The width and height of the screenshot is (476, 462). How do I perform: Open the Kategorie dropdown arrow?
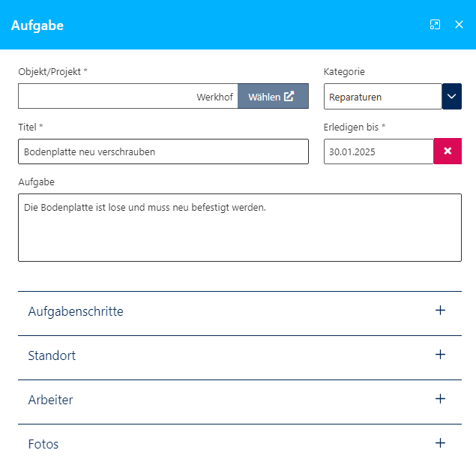(452, 97)
